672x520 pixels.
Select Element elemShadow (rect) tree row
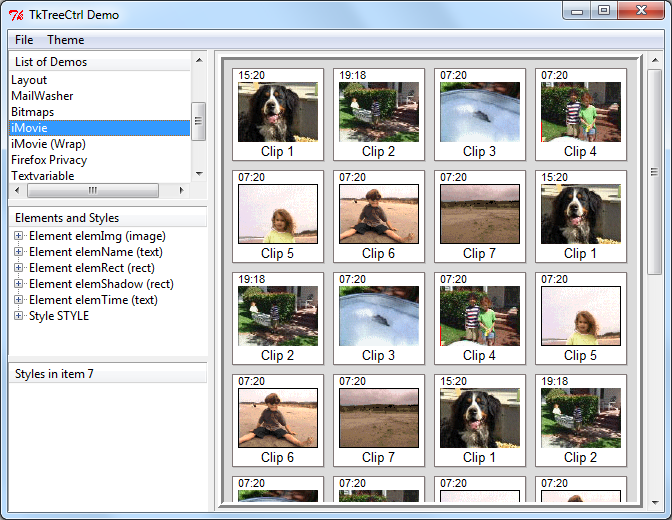(101, 284)
